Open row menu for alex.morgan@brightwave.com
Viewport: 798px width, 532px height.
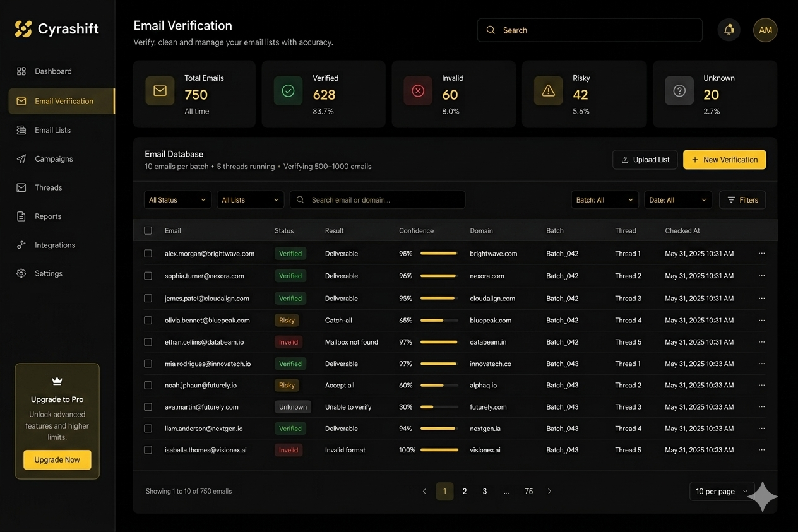(761, 253)
